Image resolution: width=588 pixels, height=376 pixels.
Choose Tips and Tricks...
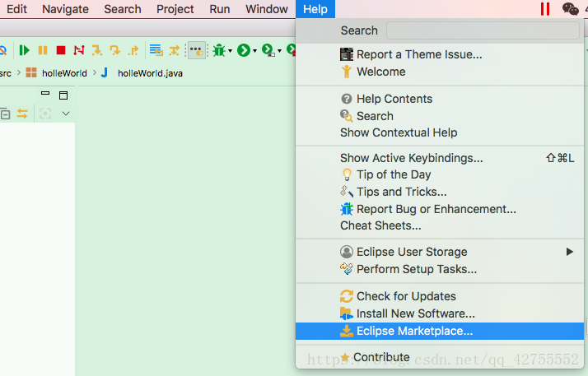point(440,192)
